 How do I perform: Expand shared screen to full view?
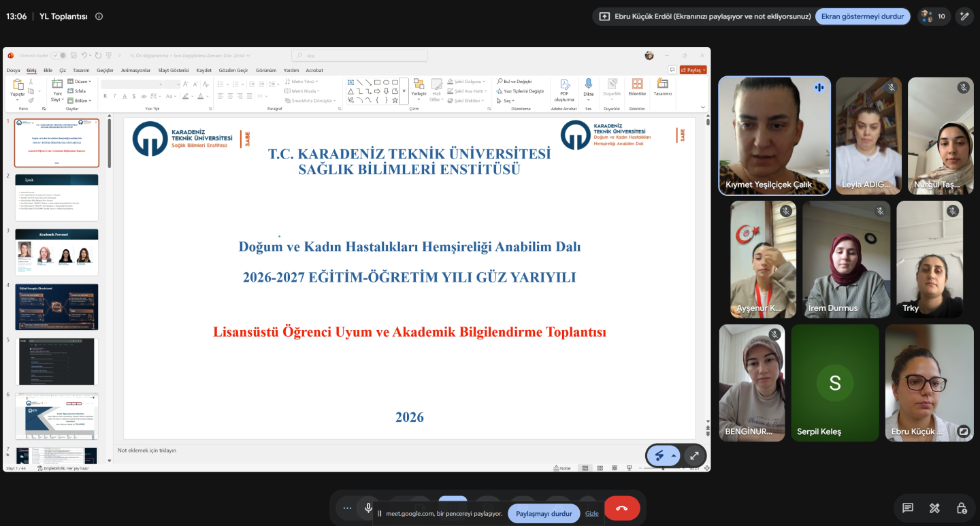[694, 456]
